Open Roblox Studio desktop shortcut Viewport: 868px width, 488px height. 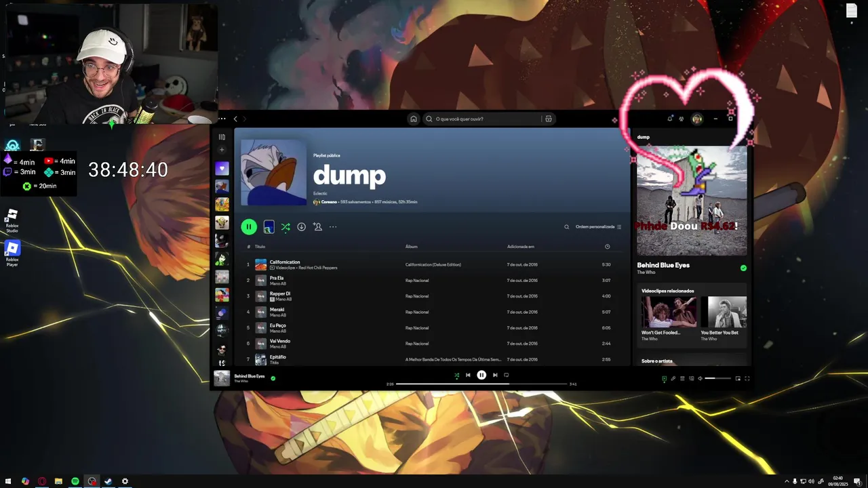click(12, 221)
